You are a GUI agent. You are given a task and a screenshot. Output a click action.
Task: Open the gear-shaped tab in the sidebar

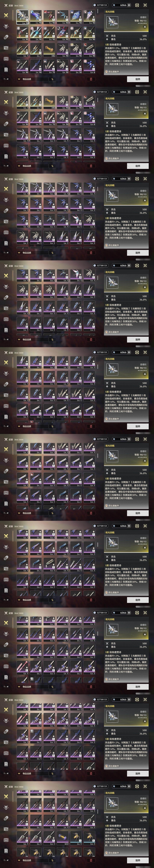click(6, 48)
